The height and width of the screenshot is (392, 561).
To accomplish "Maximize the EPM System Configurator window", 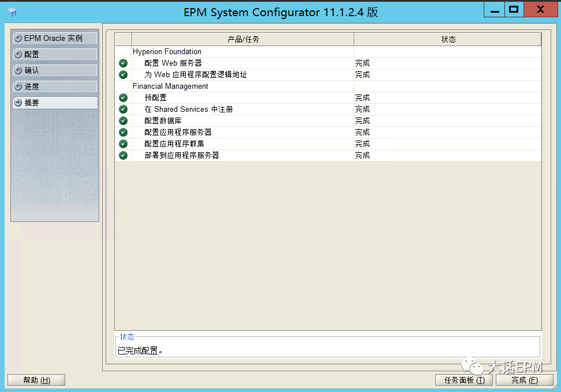I will (514, 10).
